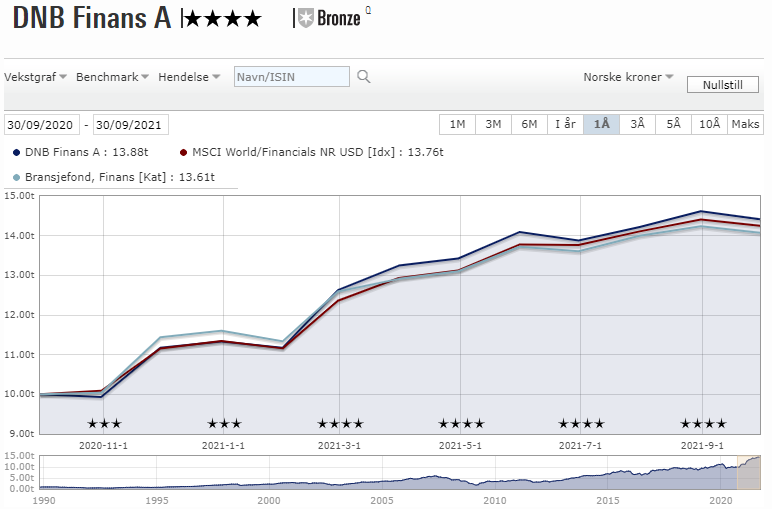Click the star rating marker at 2021-9-1
The height and width of the screenshot is (509, 772).
(x=703, y=423)
